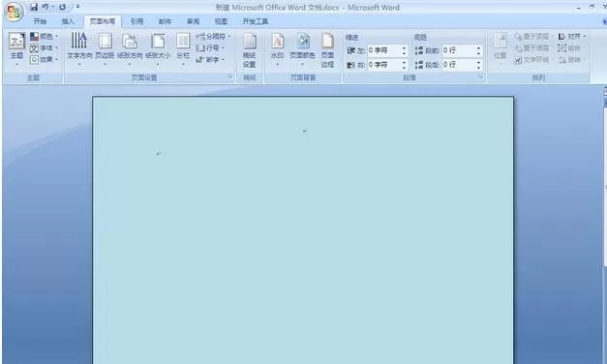Screen dimensions: 607x364
Task: Open the 水印 watermark menu
Action: [278, 48]
